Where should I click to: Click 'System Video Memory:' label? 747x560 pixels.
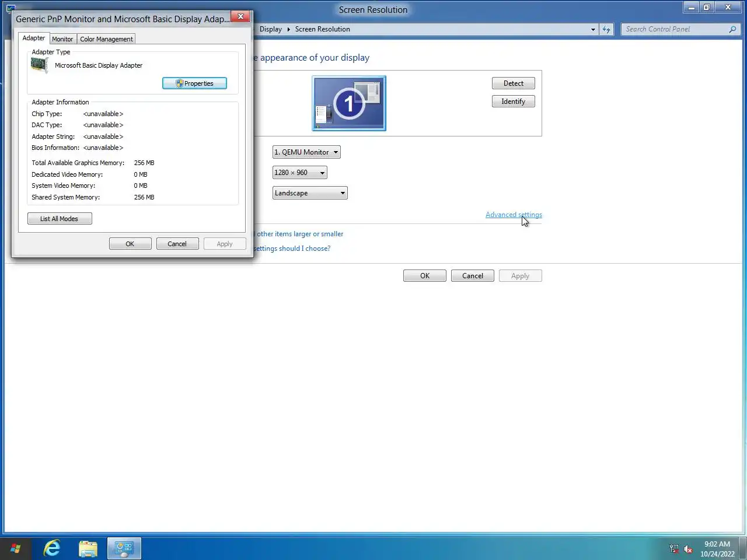[x=64, y=185]
